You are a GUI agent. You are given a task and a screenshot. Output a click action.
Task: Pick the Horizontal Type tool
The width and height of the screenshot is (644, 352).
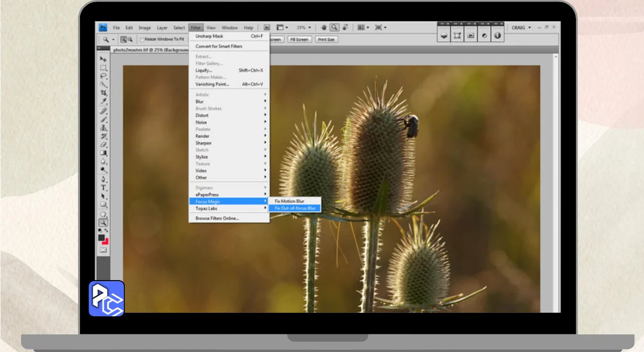pos(104,188)
